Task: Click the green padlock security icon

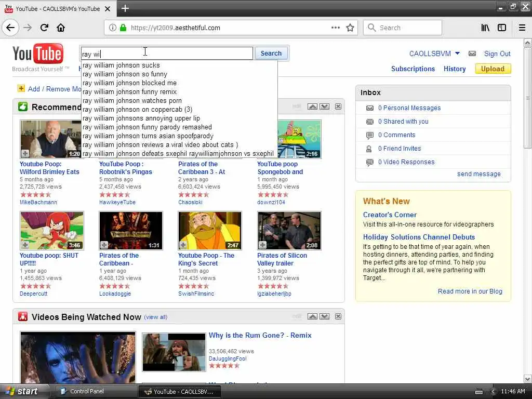Action: (x=123, y=28)
